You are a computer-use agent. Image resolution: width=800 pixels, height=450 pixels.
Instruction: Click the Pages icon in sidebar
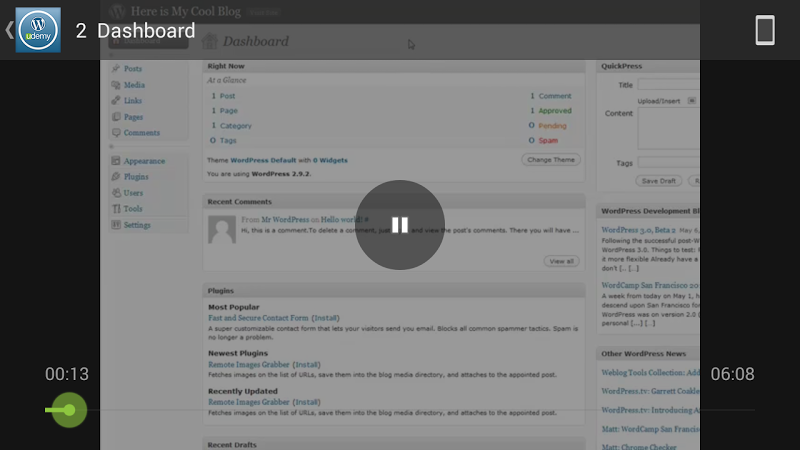pyautogui.click(x=116, y=117)
